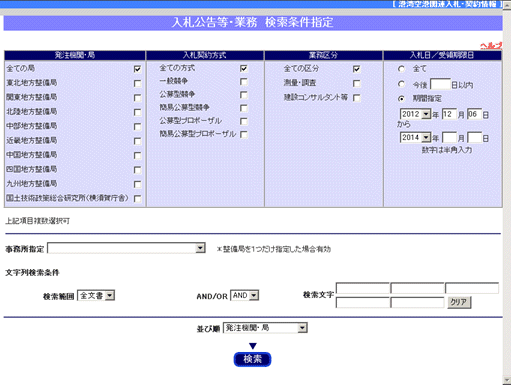Check the 測量・調査 checkbox

click(x=357, y=83)
